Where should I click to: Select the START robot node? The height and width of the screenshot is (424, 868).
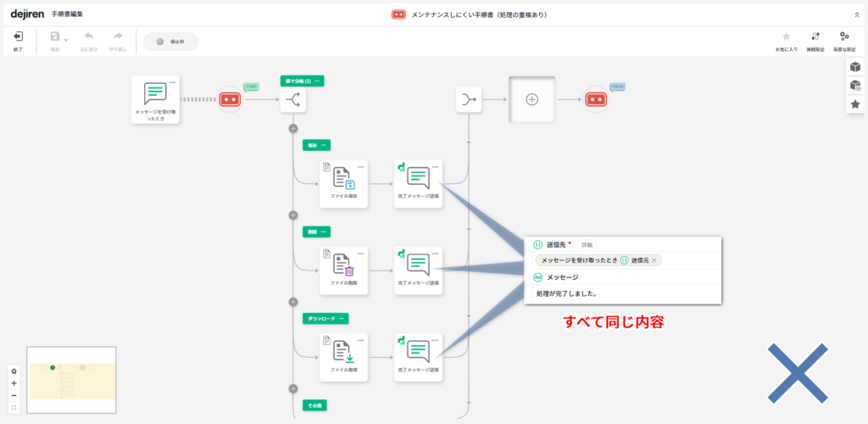pyautogui.click(x=229, y=99)
